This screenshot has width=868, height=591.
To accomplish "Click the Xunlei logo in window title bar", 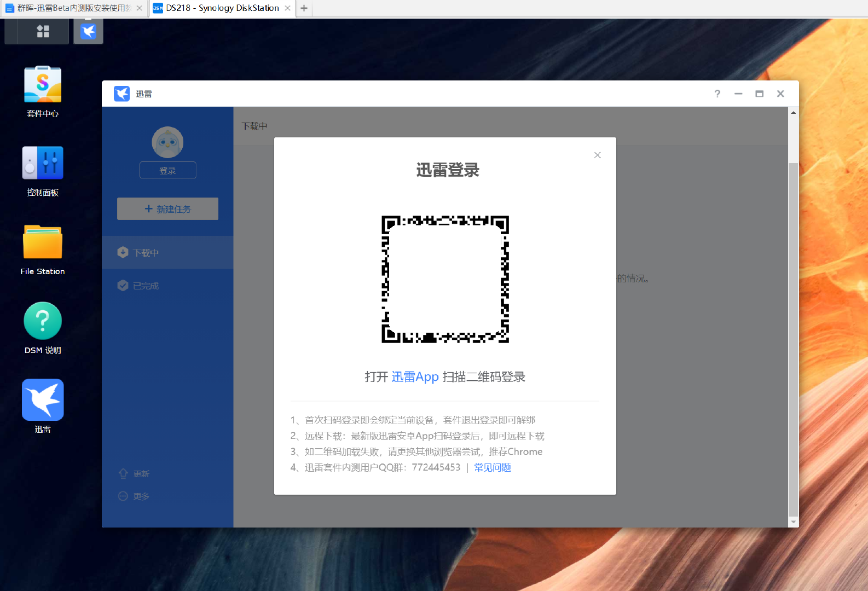I will tap(121, 94).
